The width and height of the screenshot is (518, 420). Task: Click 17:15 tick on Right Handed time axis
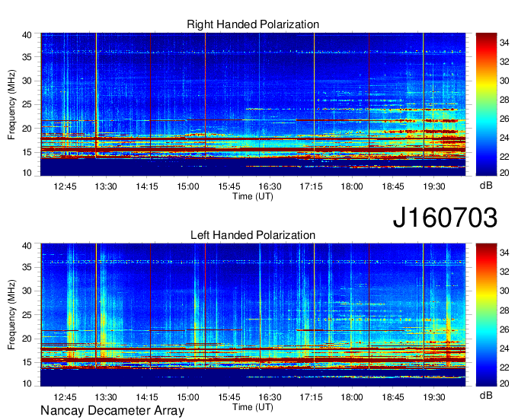pyautogui.click(x=312, y=186)
